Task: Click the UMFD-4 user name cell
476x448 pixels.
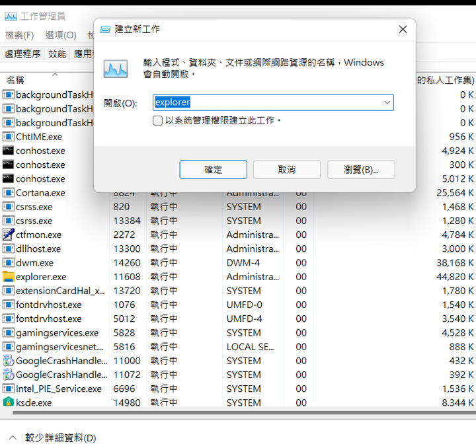Action: point(244,318)
